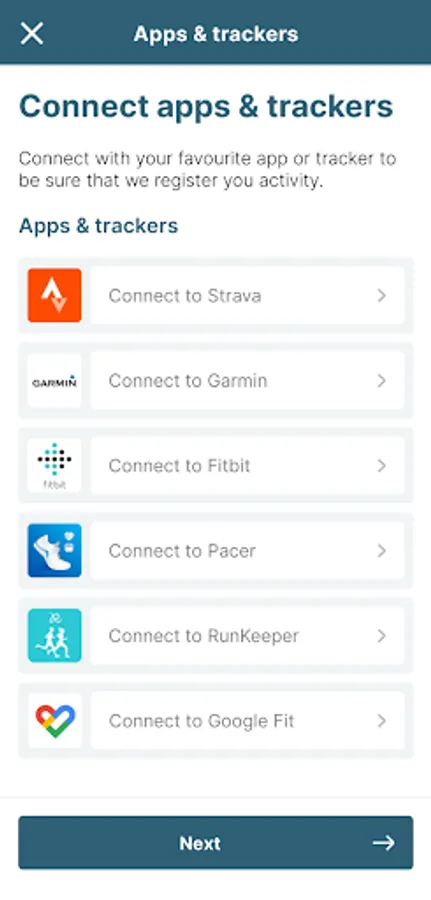Tap the Fitbit logo icon
The image size is (431, 900).
point(55,465)
